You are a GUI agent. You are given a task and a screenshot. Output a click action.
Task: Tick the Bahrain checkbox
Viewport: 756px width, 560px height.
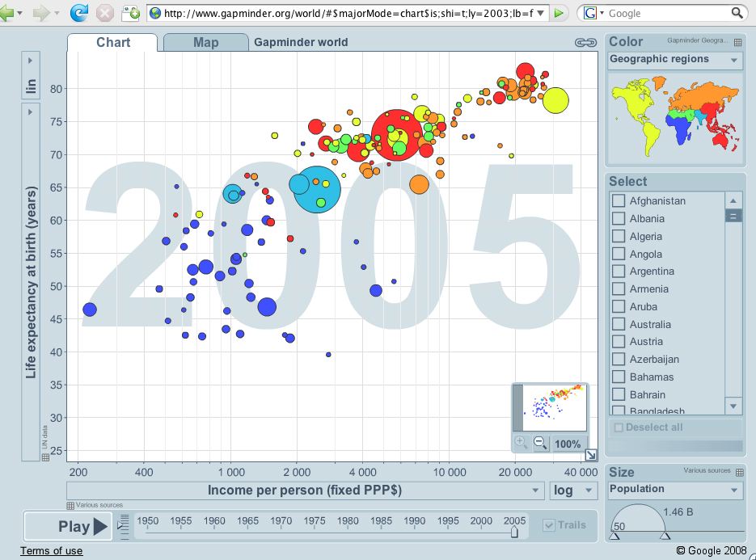pos(618,394)
